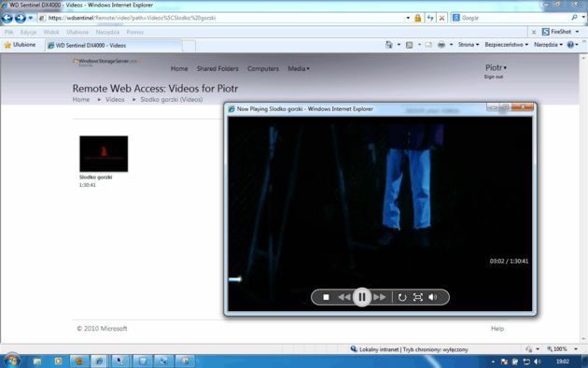Open the Media dropdown menu
This screenshot has width=588, height=368.
coord(299,68)
